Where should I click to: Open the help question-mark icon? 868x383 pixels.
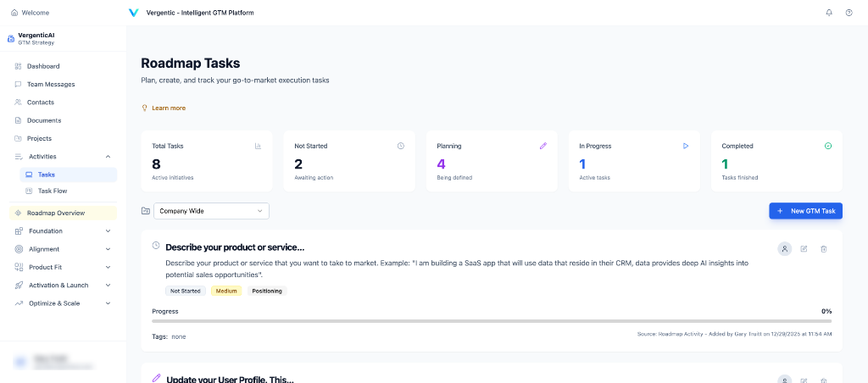click(849, 12)
